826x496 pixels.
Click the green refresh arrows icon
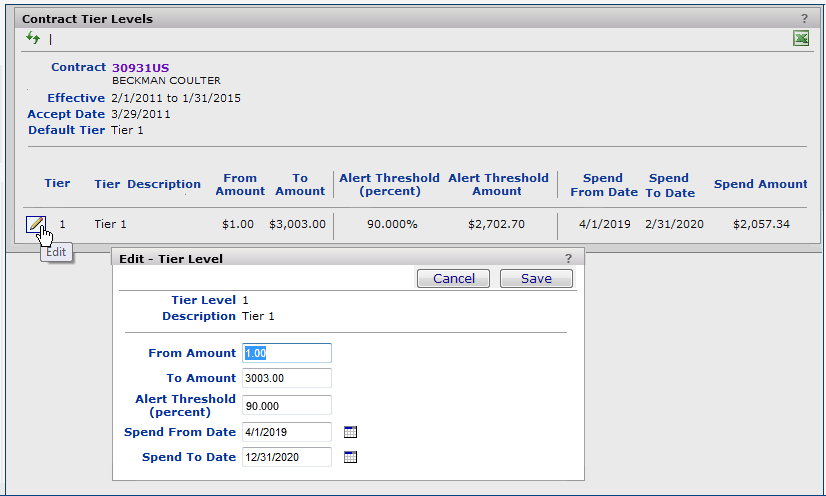(x=33, y=38)
